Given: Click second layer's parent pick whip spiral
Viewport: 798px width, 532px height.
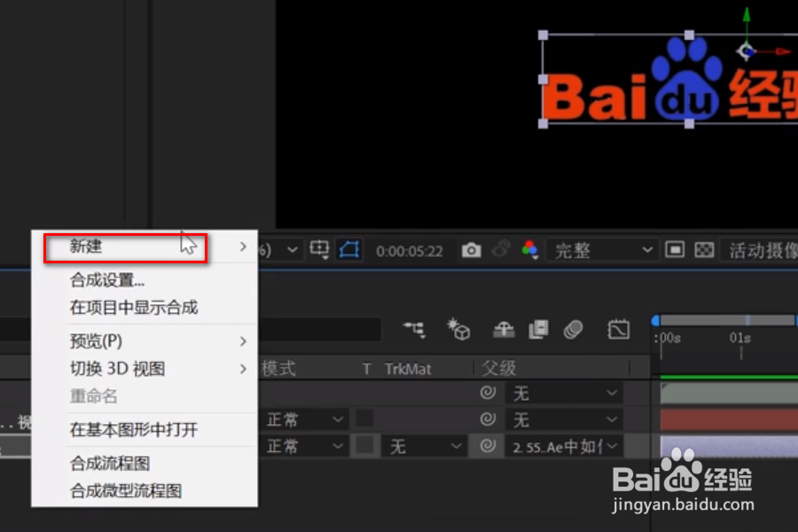Looking at the screenshot, I should (488, 419).
